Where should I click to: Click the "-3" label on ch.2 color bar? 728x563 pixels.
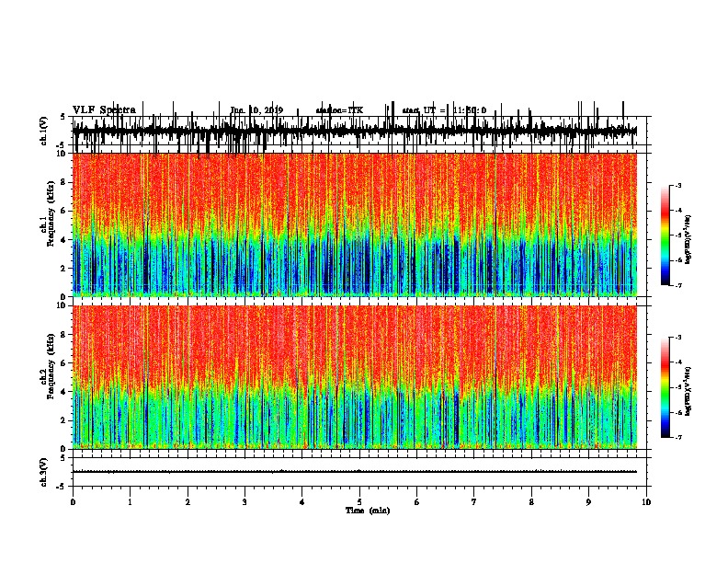(678, 338)
